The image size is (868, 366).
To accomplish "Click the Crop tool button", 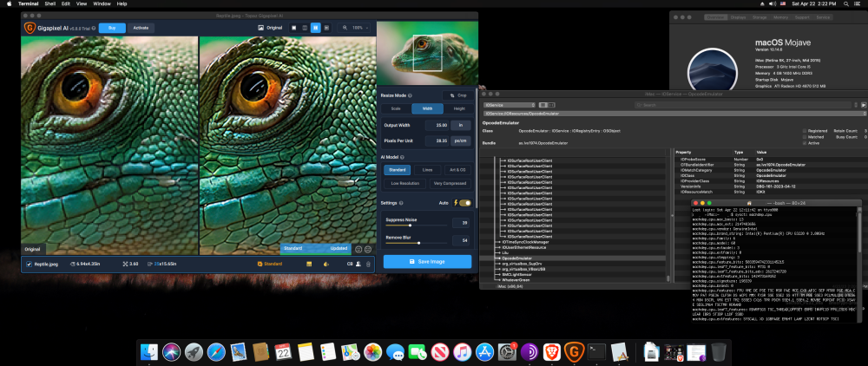I will click(x=458, y=95).
